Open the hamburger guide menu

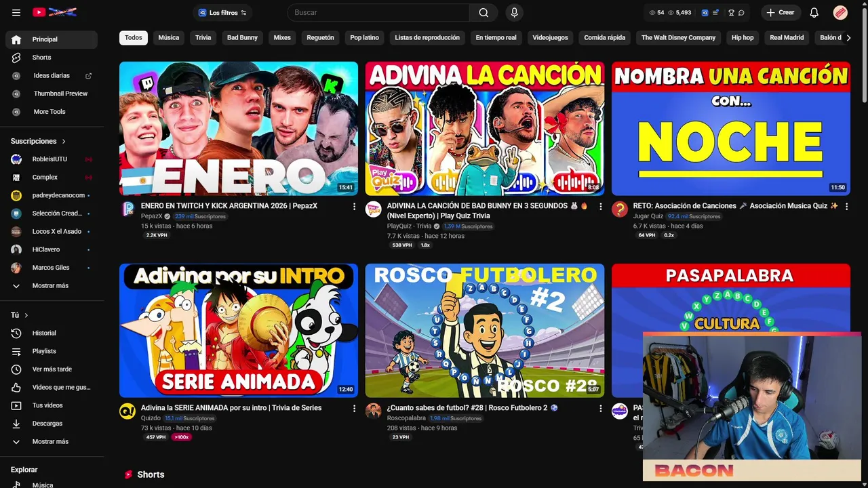(x=16, y=12)
